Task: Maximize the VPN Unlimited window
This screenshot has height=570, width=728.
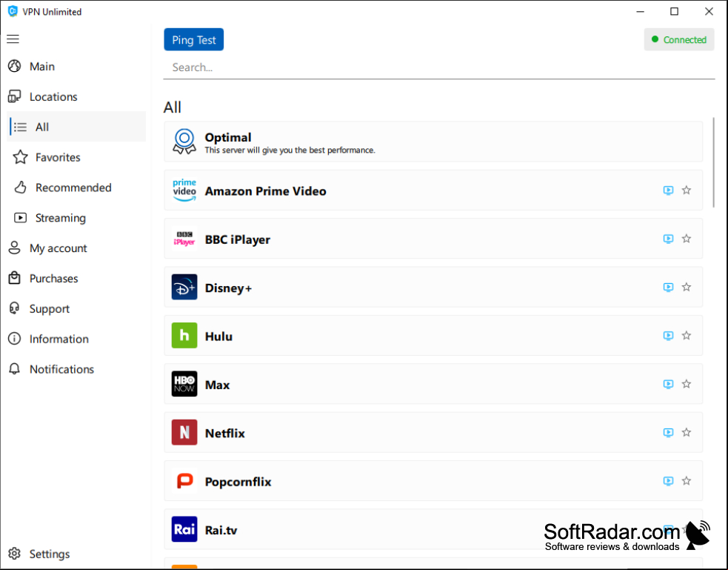Action: click(674, 12)
